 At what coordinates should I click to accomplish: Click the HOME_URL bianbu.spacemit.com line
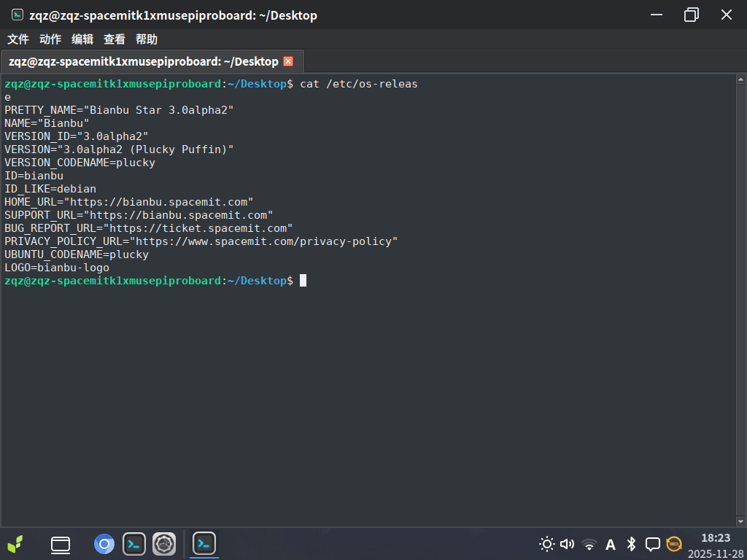tap(128, 202)
